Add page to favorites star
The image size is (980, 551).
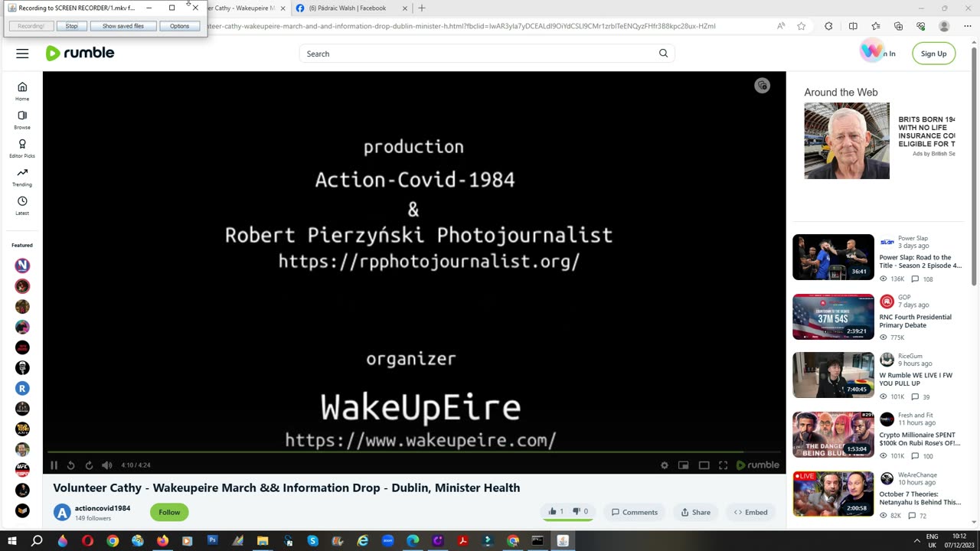[801, 26]
